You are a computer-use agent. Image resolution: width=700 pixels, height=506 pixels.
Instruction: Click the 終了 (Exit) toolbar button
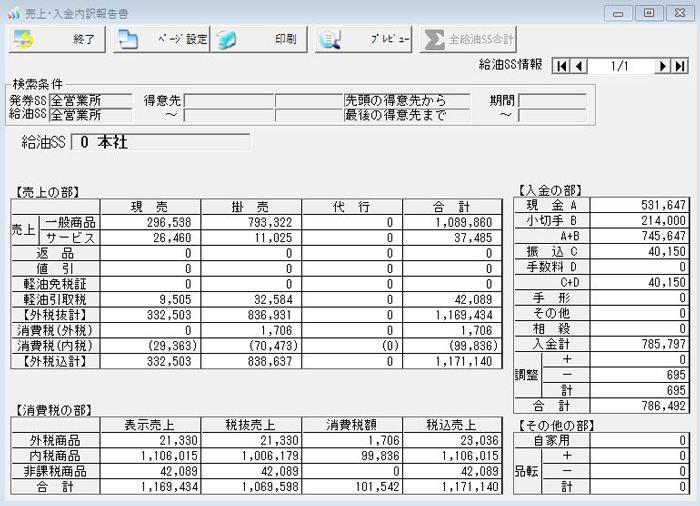coord(57,39)
